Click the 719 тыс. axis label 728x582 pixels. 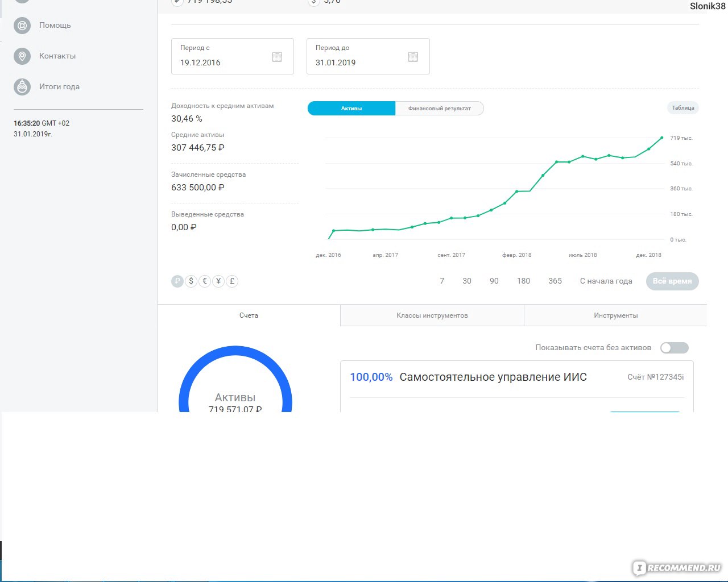click(x=681, y=138)
